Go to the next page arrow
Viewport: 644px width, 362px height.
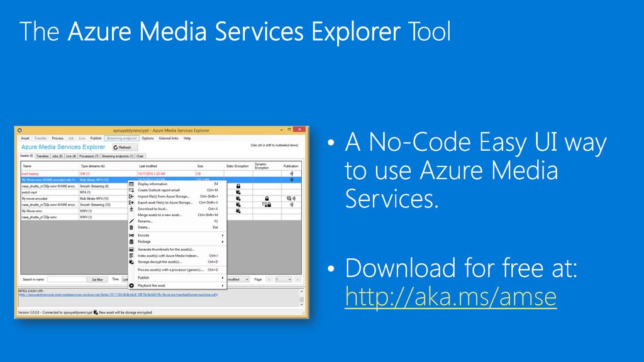(297, 280)
